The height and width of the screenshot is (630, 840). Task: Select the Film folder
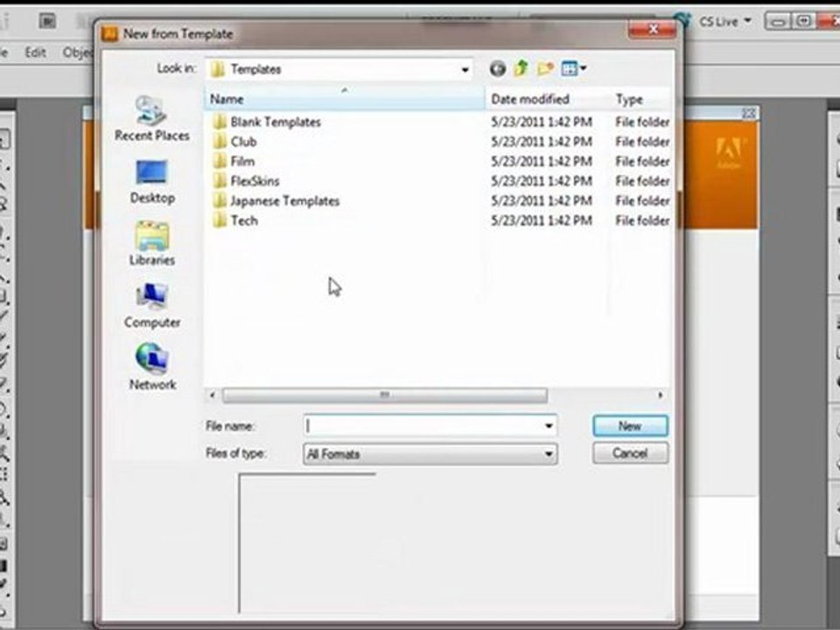(242, 162)
